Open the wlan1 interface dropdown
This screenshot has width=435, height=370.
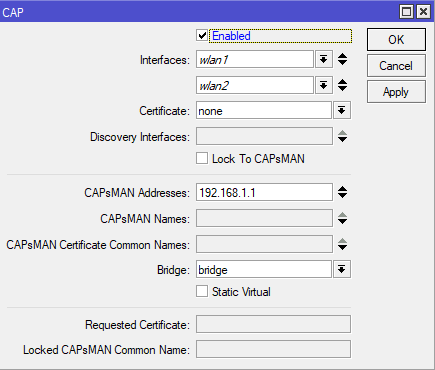click(x=324, y=59)
